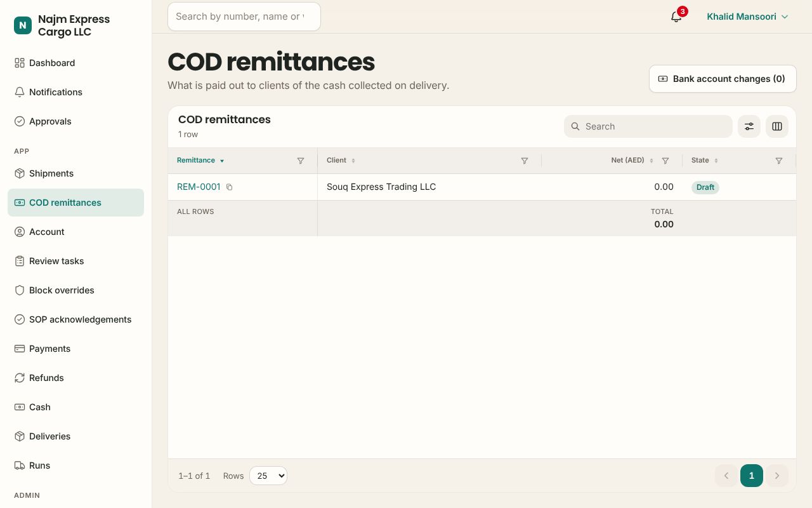Viewport: 812px width, 508px height.
Task: Open table filter settings icon
Action: coord(749,126)
